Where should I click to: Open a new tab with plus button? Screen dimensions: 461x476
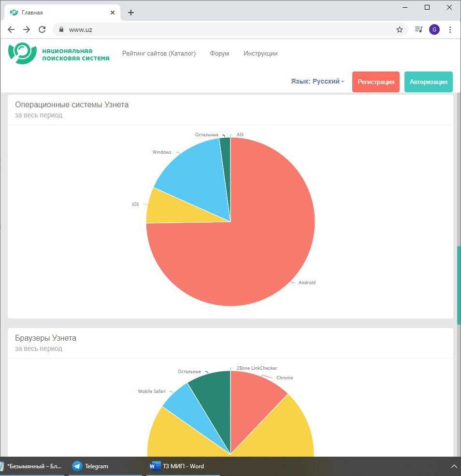pyautogui.click(x=131, y=13)
